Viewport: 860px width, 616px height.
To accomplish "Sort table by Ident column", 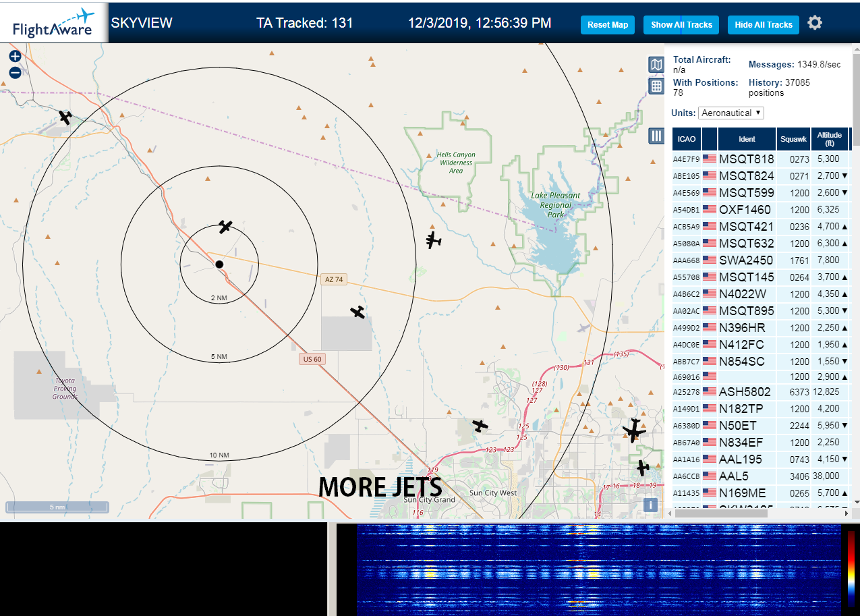I will (747, 139).
